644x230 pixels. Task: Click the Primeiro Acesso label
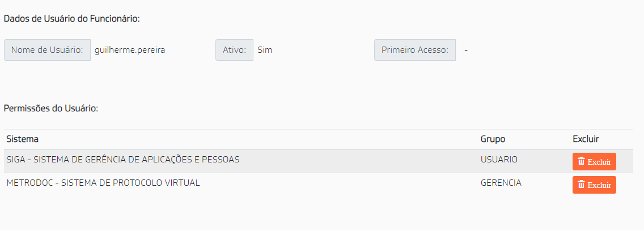tap(415, 50)
